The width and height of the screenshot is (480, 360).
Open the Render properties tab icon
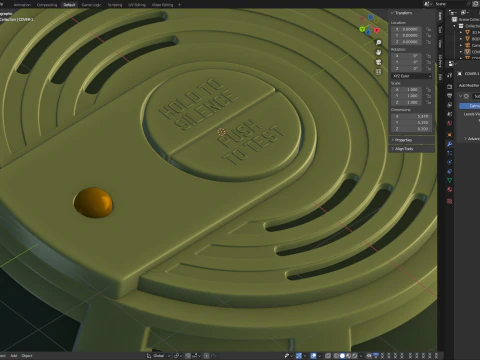(x=449, y=87)
